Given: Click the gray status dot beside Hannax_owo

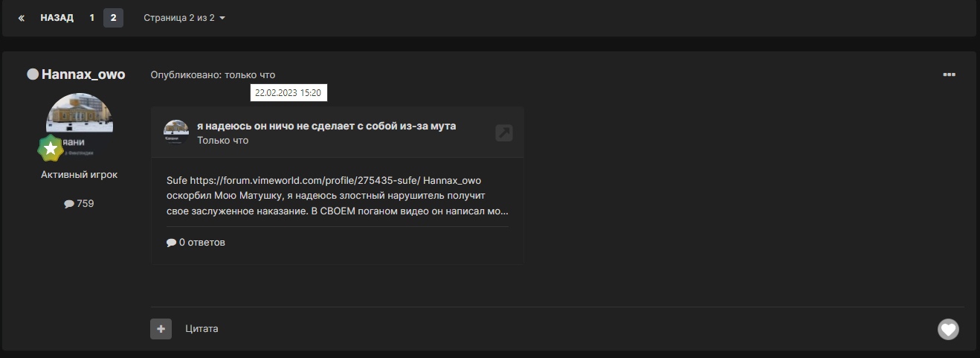Looking at the screenshot, I should [x=33, y=74].
